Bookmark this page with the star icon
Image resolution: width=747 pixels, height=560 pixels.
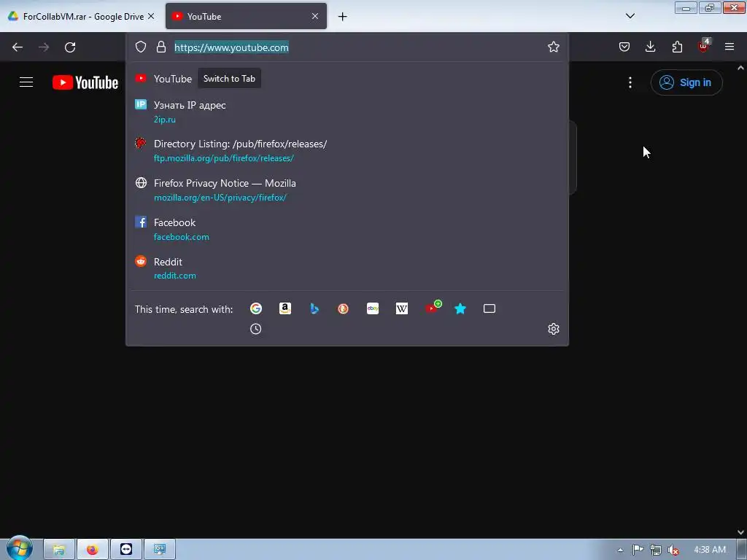(x=553, y=47)
